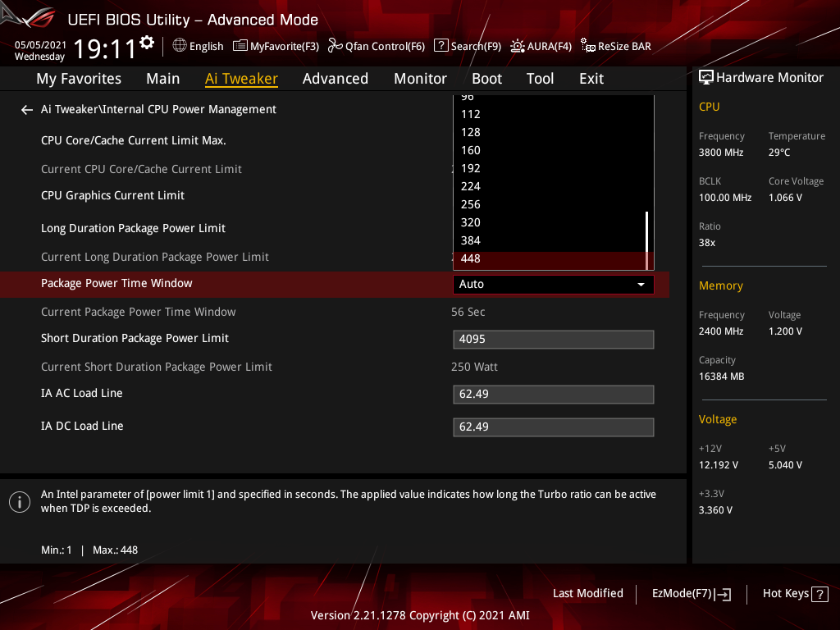Image resolution: width=840 pixels, height=630 pixels.
Task: Click the 56 Sec current time window value
Action: 468,312
